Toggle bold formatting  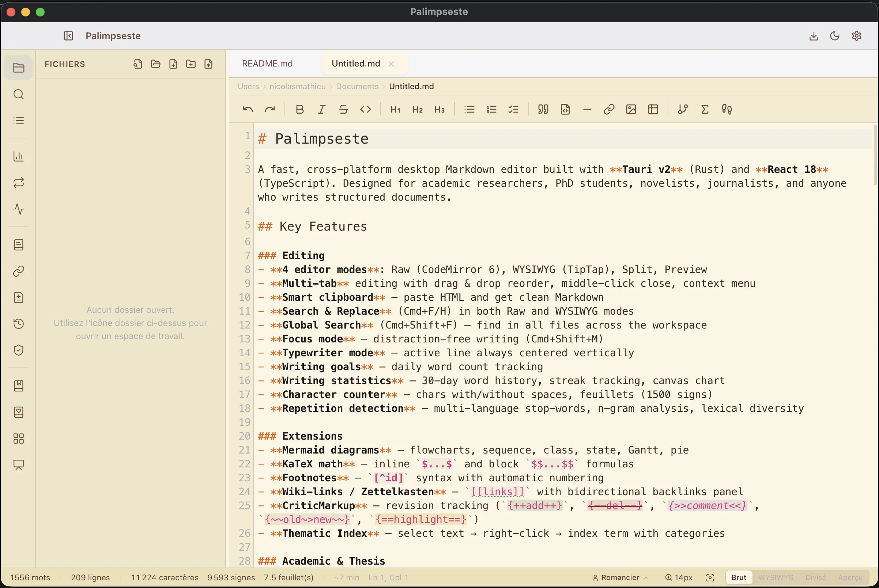point(299,109)
